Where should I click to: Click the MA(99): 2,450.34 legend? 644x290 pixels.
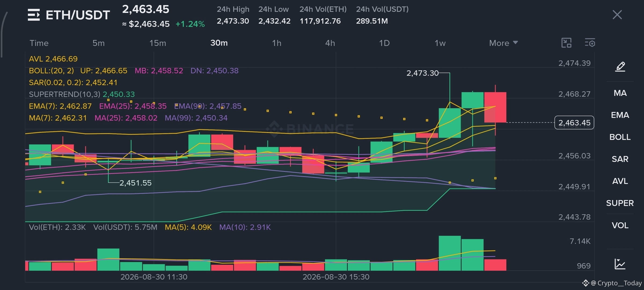point(196,118)
